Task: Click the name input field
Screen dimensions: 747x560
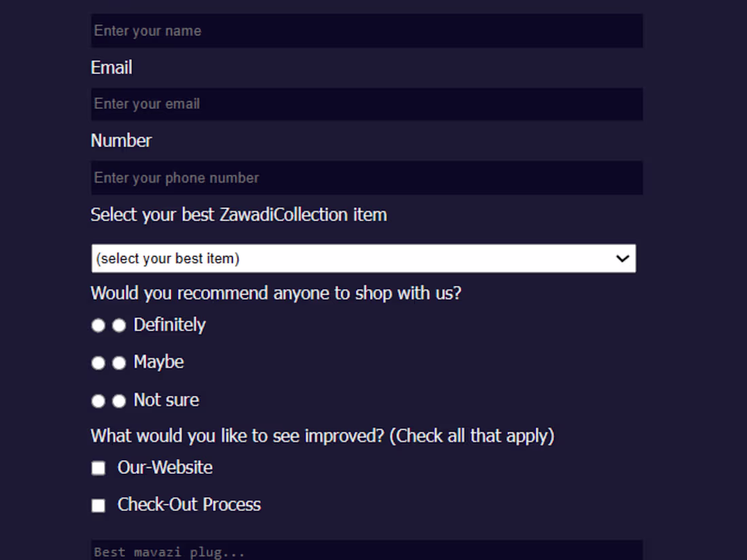Action: [x=367, y=31]
